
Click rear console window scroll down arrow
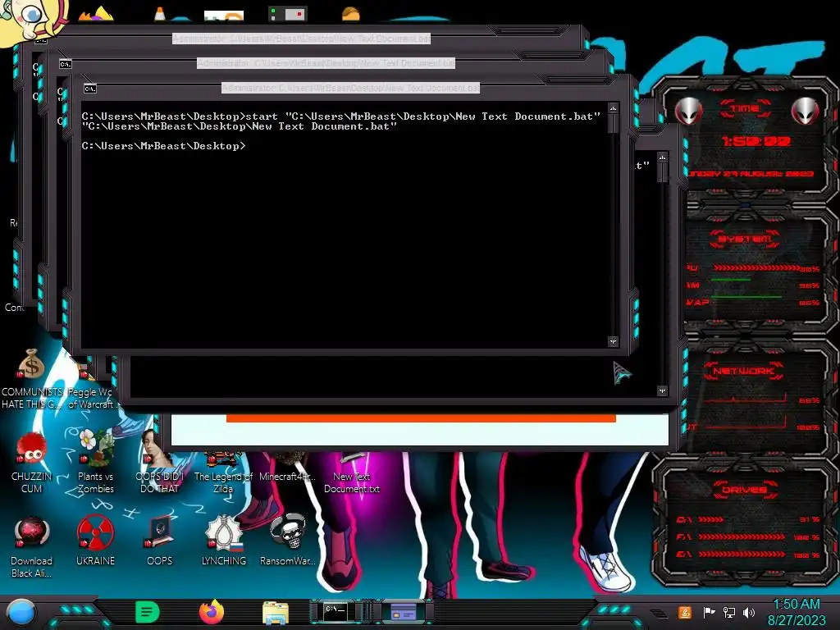663,390
